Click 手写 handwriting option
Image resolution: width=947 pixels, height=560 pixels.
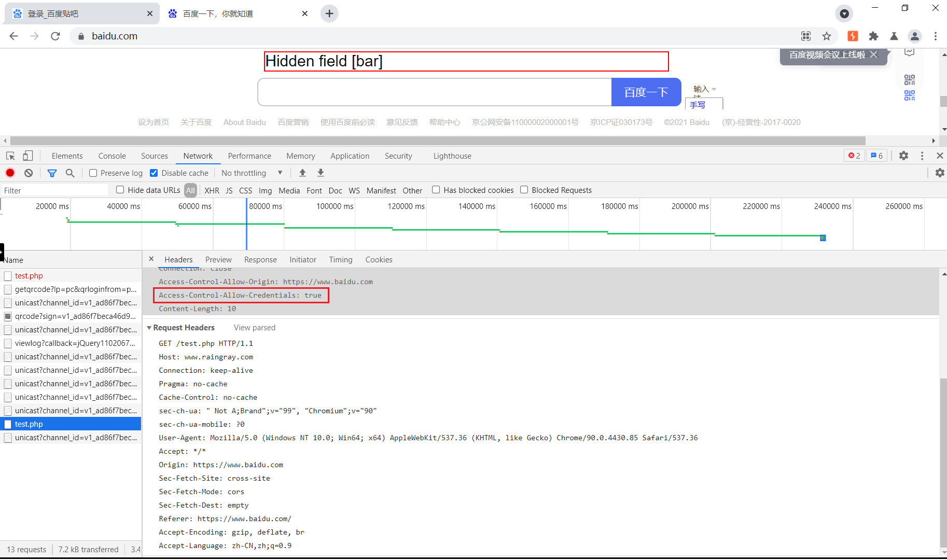coord(698,104)
